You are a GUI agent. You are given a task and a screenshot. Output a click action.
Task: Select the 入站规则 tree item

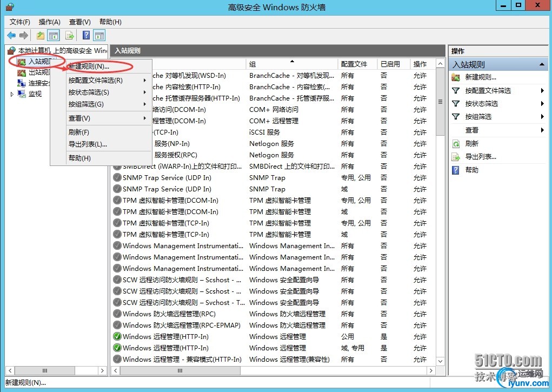point(40,62)
